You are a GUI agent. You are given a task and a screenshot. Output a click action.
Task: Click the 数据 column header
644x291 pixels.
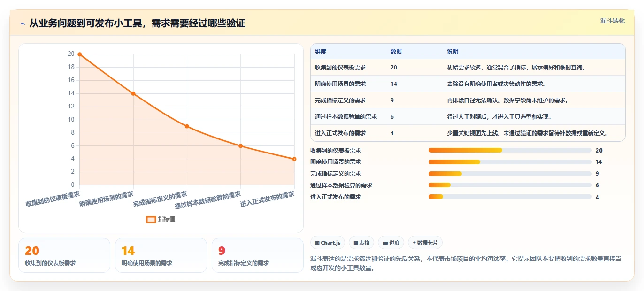[396, 52]
